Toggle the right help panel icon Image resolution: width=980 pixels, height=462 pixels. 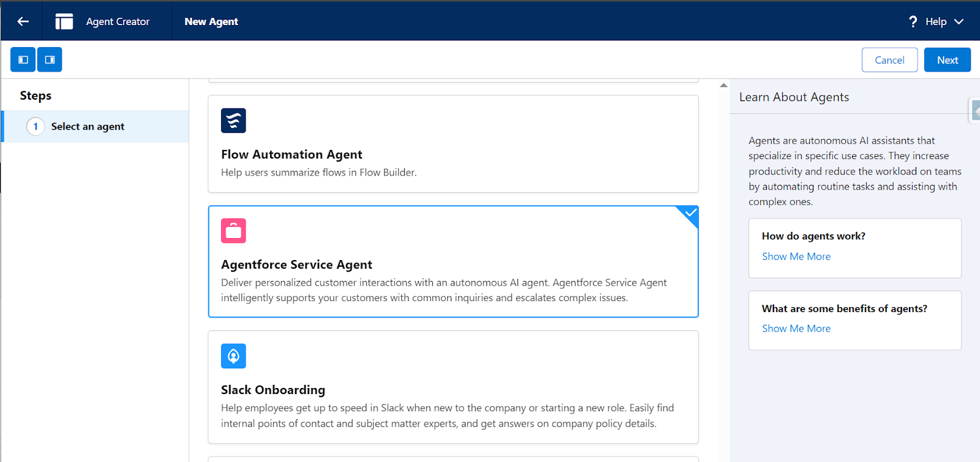50,60
